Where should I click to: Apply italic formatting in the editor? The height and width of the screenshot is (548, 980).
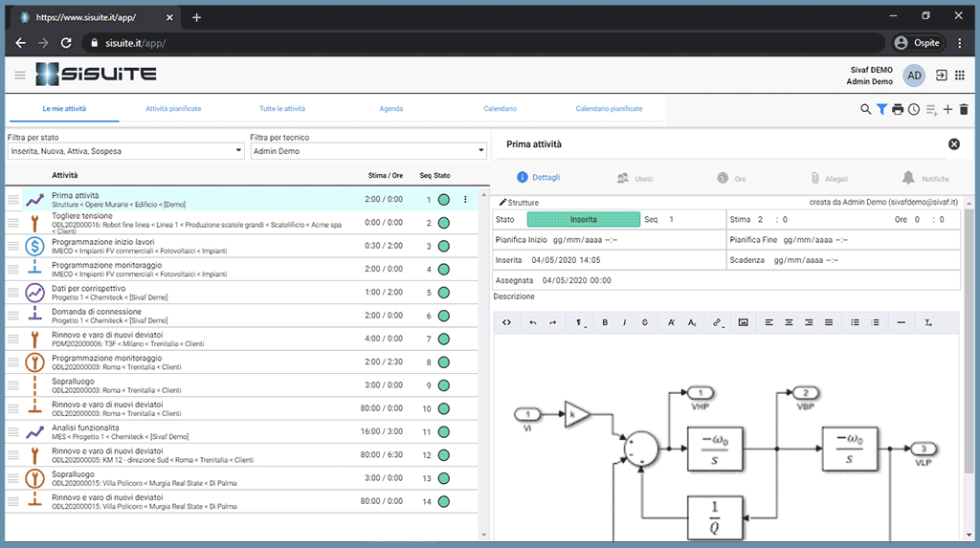coord(624,322)
